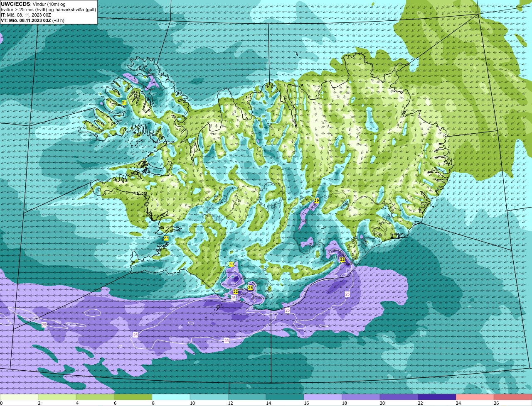Pick the 20–22 m/s violet legend swatch
Image resolution: width=532 pixels, height=406 pixels.
[x=399, y=397]
